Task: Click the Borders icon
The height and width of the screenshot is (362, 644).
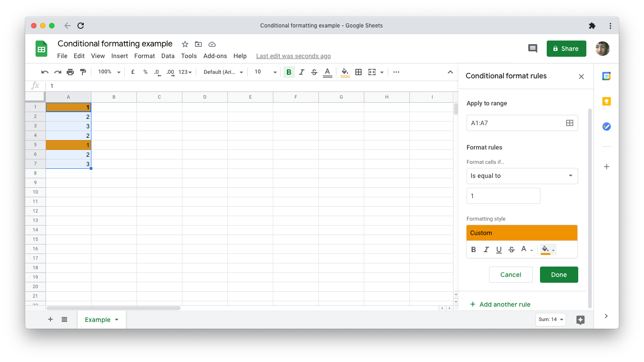Action: 358,72
